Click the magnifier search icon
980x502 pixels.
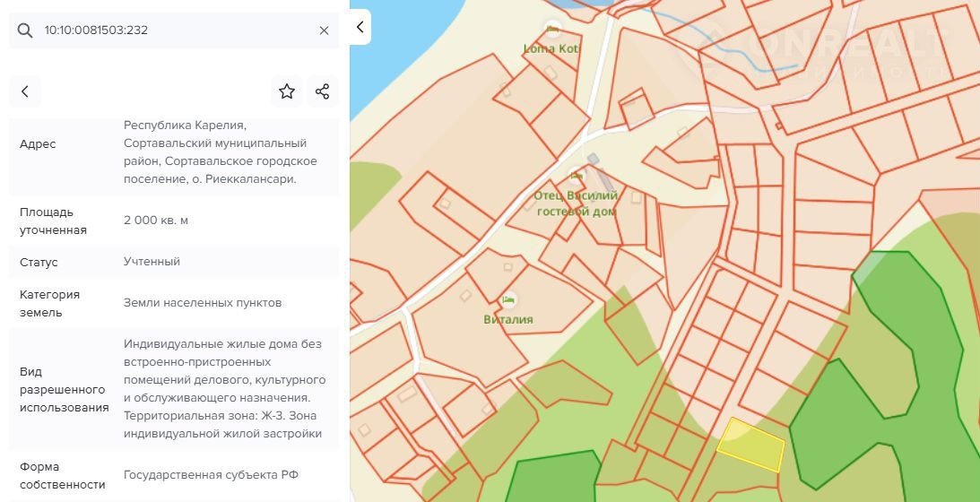pyautogui.click(x=24, y=30)
